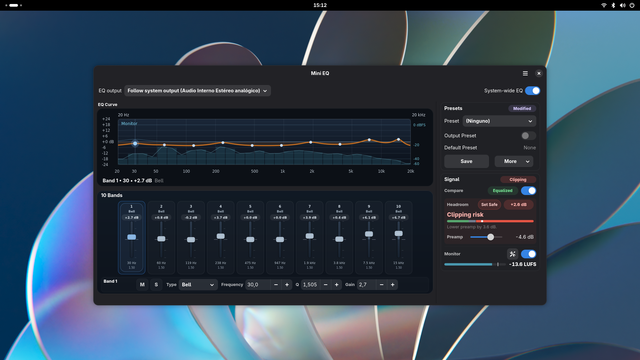The height and width of the screenshot is (360, 640).
Task: Click the Monitor loudness level bar
Action: point(475,264)
